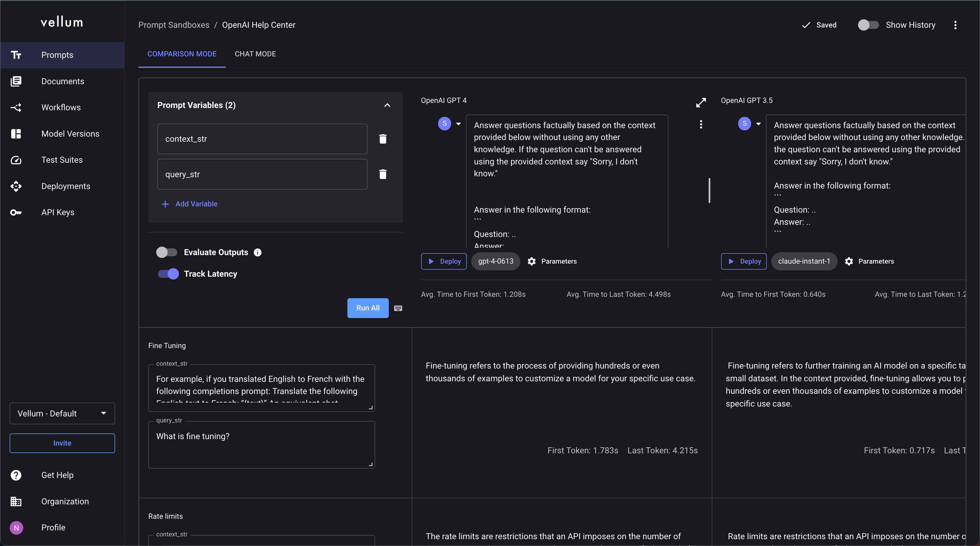Screen dimensions: 980x546
Task: Click the plus icon to add variable
Action: [x=165, y=204]
